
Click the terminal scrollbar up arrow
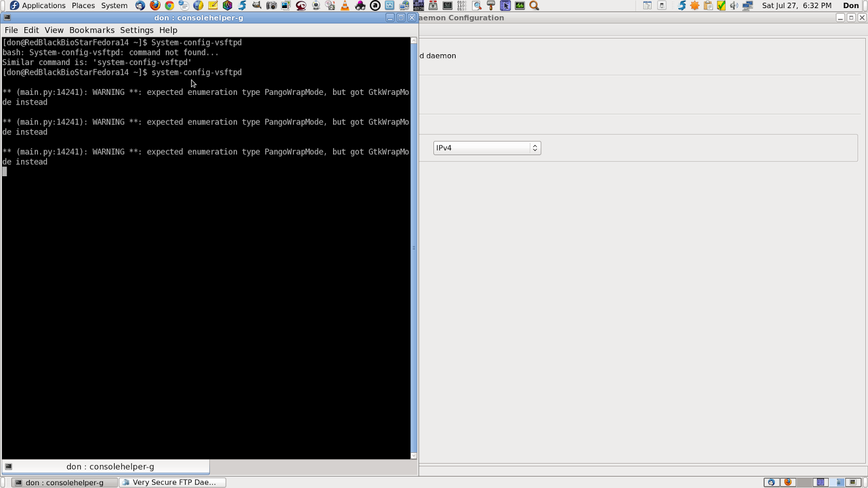coord(414,41)
